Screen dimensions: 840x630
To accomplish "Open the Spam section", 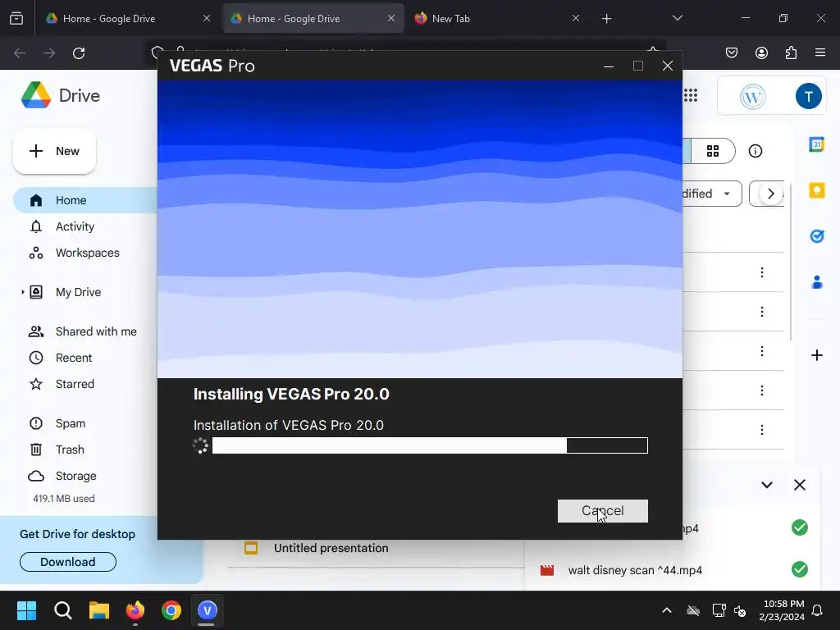I will (71, 423).
